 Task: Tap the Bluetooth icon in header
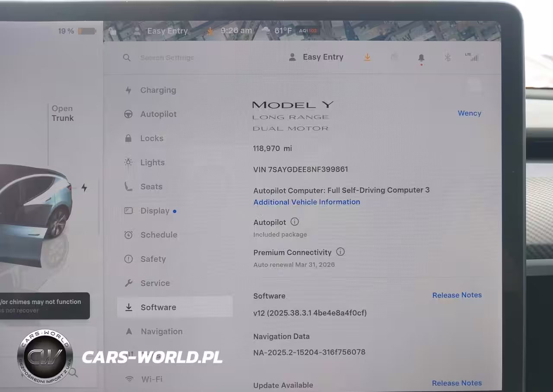tap(448, 57)
